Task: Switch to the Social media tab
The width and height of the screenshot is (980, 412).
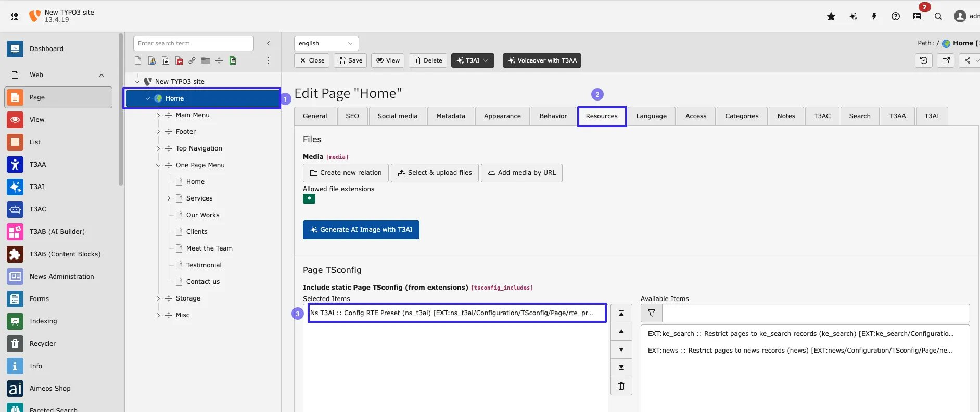Action: coord(398,116)
